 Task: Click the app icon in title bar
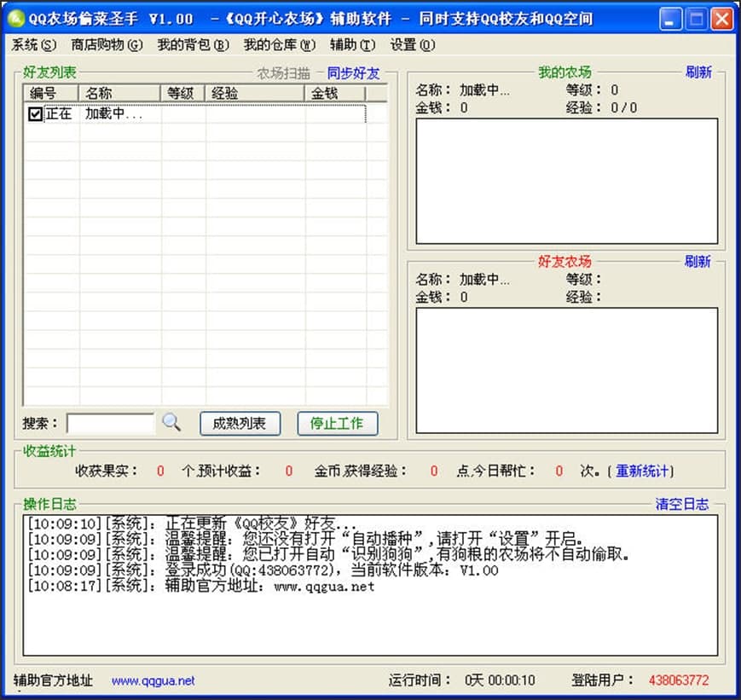16,19
